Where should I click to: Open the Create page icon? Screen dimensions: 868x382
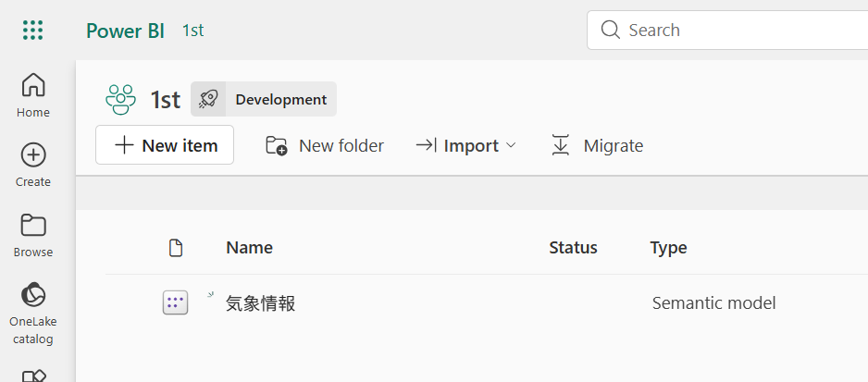tap(33, 155)
